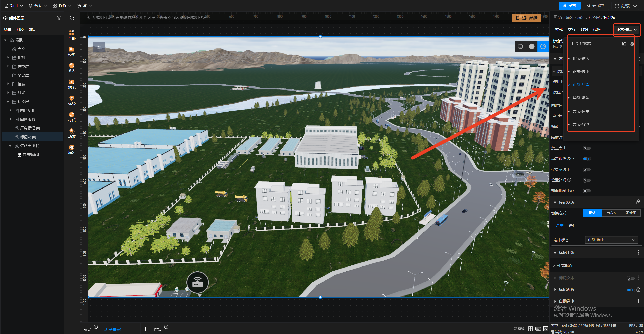Collapse the 标绘层 tree folder
644x334 pixels.
point(8,102)
